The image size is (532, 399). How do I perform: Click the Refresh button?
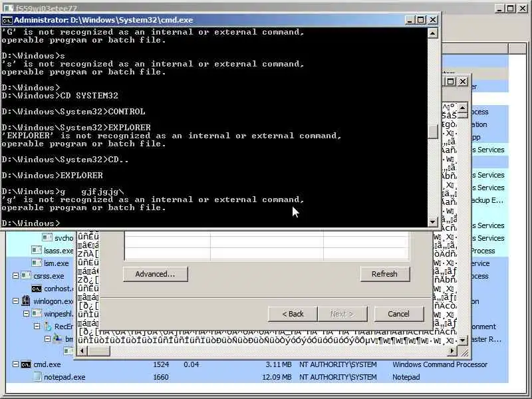tap(385, 274)
